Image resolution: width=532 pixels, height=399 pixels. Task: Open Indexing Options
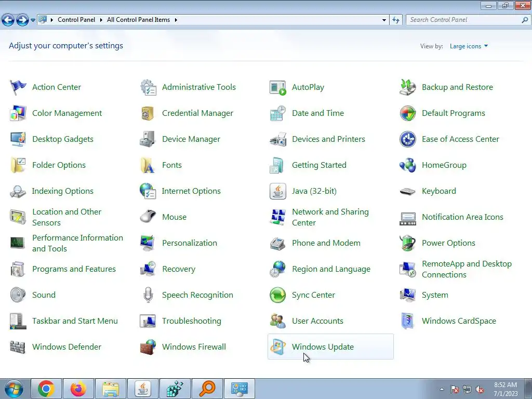(62, 191)
